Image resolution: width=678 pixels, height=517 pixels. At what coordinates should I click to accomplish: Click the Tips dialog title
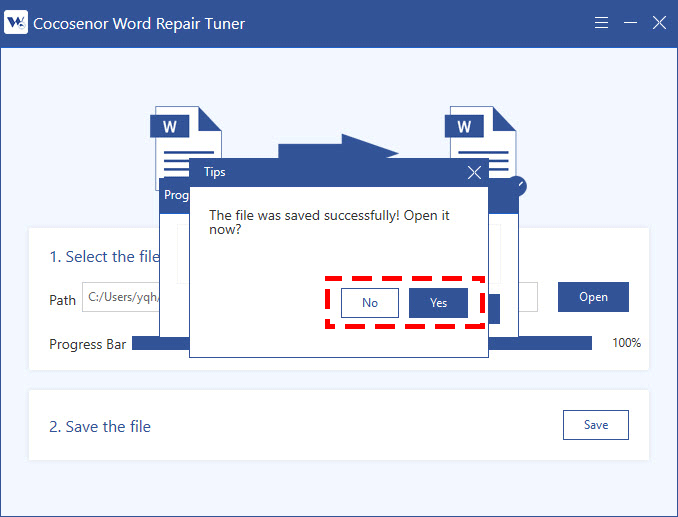point(214,172)
